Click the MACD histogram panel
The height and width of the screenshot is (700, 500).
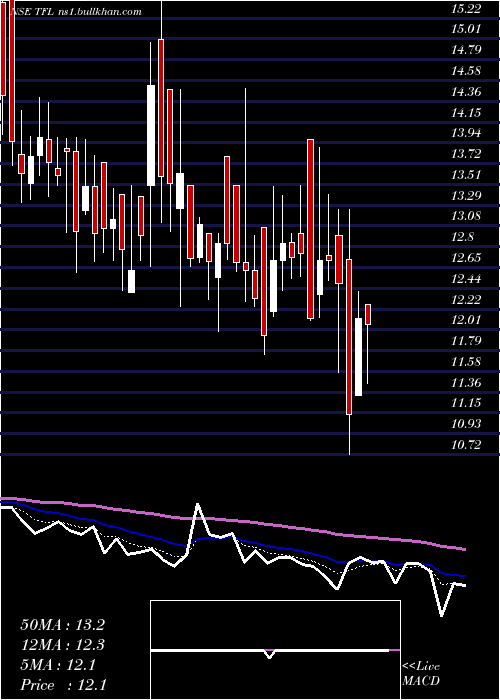pyautogui.click(x=275, y=650)
